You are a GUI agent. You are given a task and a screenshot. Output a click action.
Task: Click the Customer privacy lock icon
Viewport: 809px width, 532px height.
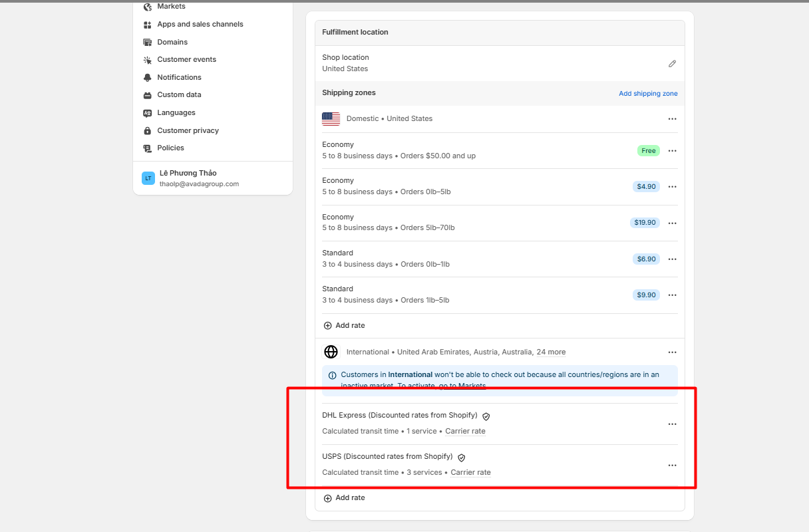coord(148,130)
